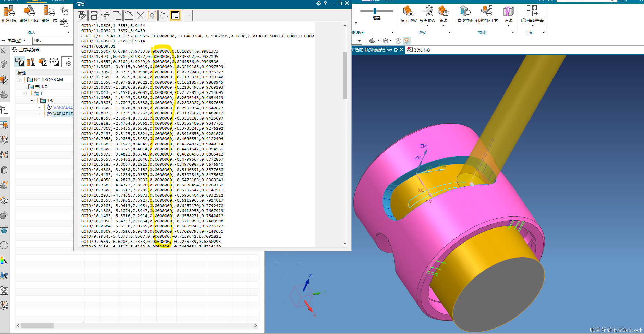Open Assembly Navigator cube icon in sidebar

4,64
